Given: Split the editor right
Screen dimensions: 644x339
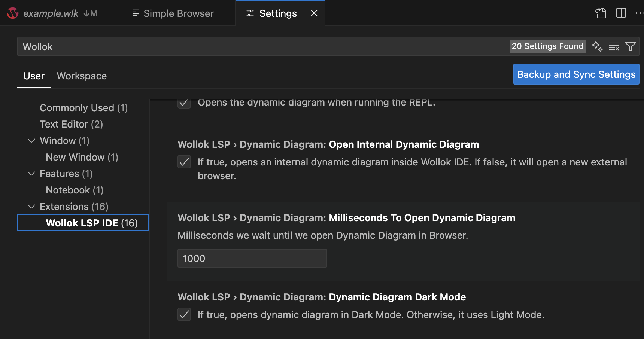Looking at the screenshot, I should coord(621,13).
